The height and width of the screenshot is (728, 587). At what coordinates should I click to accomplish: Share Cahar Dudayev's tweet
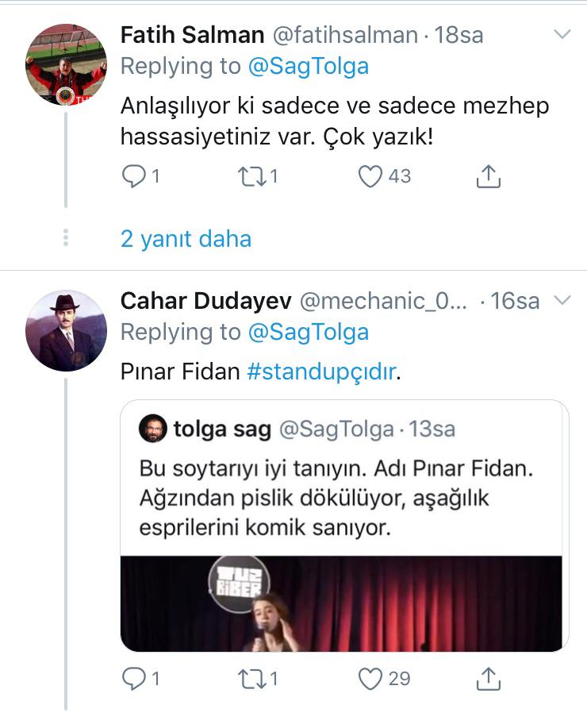(x=489, y=679)
